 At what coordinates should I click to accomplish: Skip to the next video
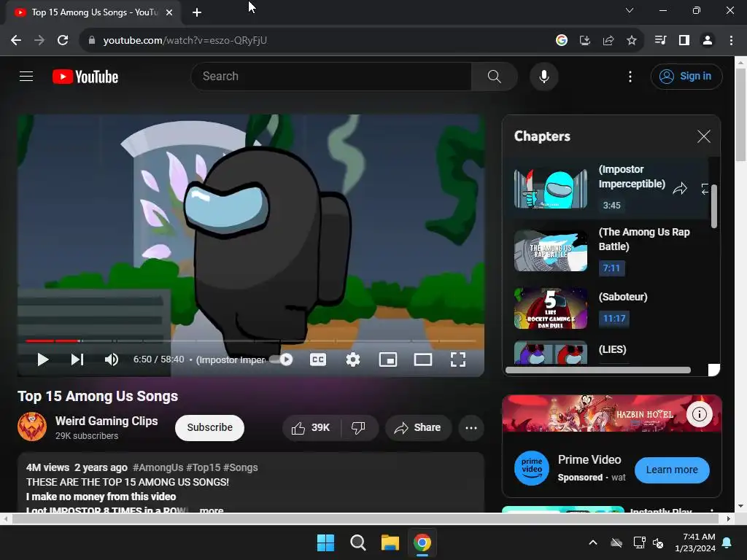pos(77,359)
